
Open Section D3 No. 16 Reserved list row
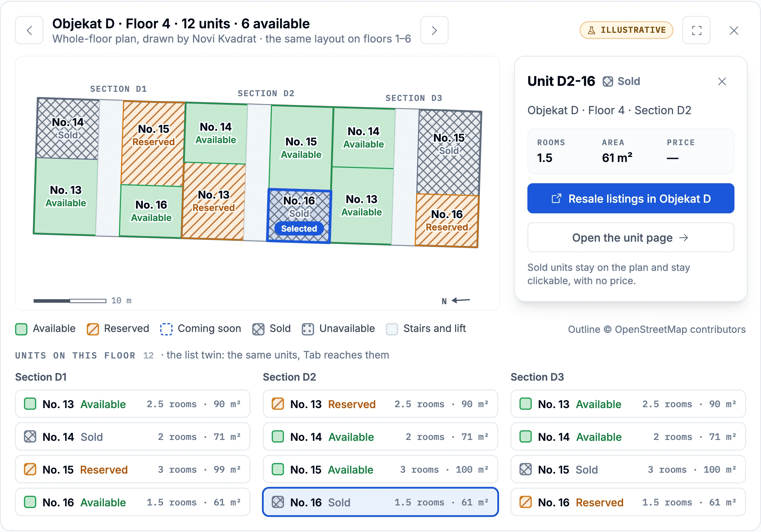628,502
